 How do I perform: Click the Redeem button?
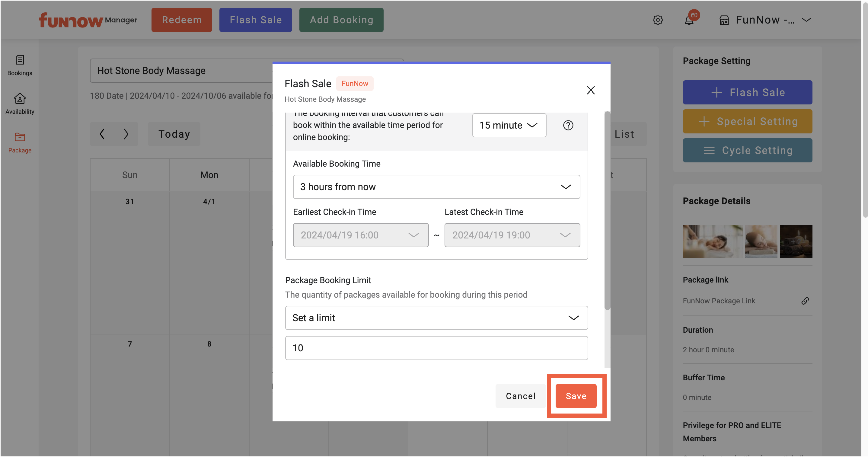182,20
